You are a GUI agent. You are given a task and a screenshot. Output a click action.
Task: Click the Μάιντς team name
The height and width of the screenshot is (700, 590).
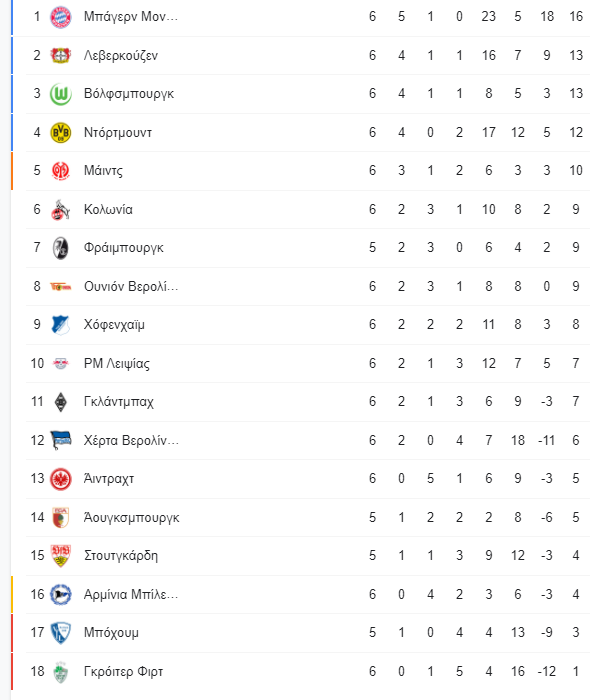click(103, 171)
